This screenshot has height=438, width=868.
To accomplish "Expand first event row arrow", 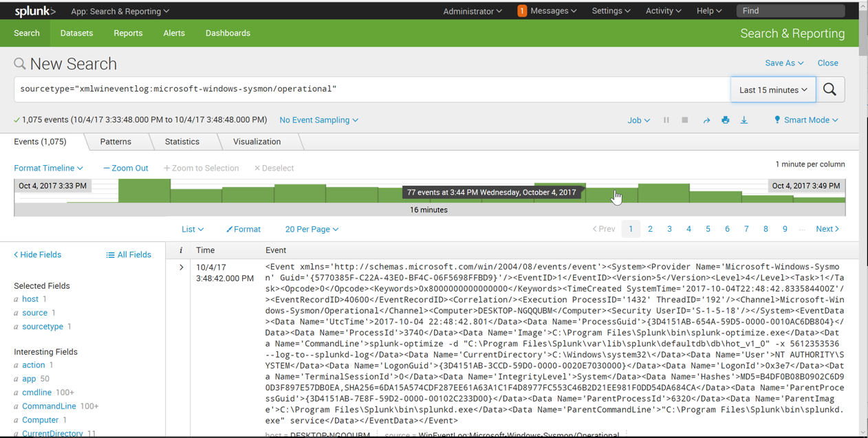I will (182, 267).
